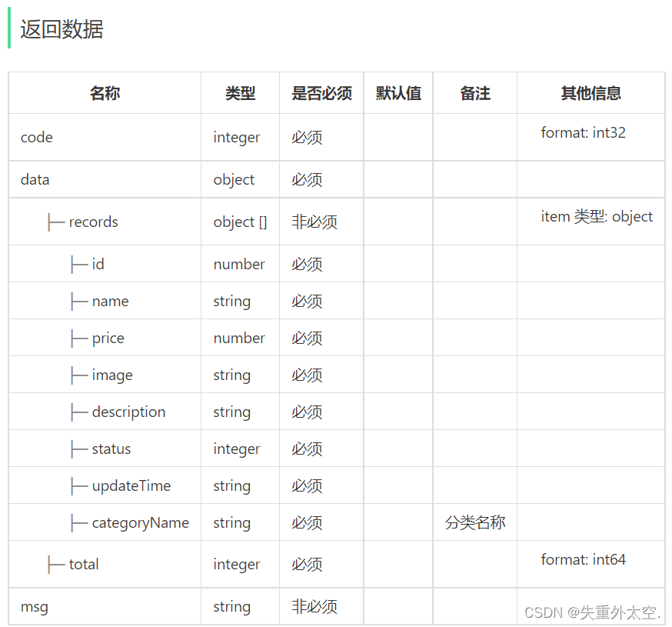This screenshot has width=672, height=627.
Task: Click 'string' type in image row
Action: coord(232,375)
